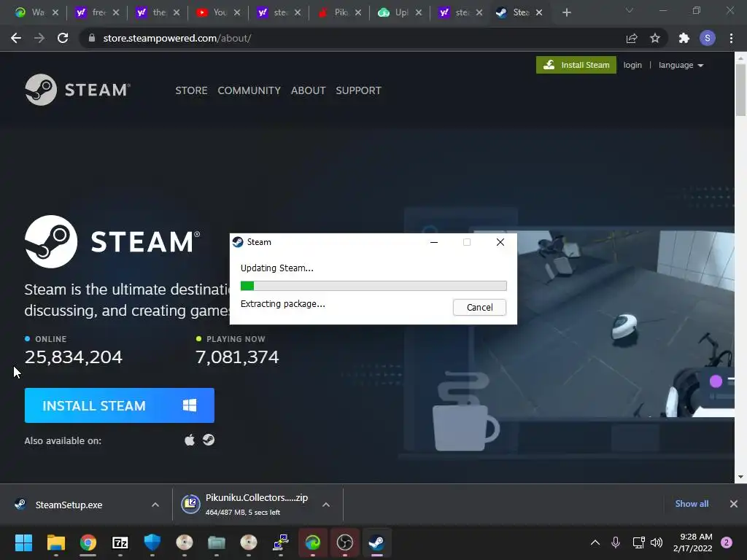Click the page vertical scrollbar thumb
747x560 pixels.
coord(740,90)
